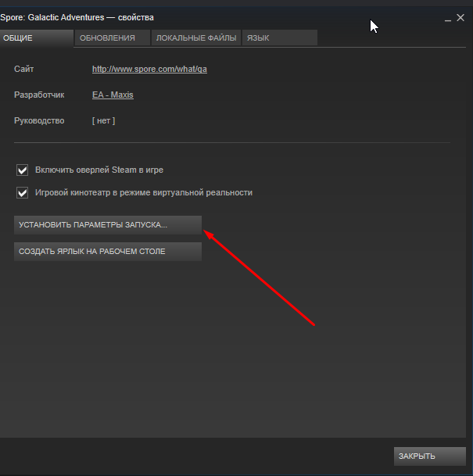Viewport: 473px width, 476px height.
Task: Open the ЛОКАЛЬНЫЕ ФАЙЛЫ tab
Action: pyautogui.click(x=196, y=38)
